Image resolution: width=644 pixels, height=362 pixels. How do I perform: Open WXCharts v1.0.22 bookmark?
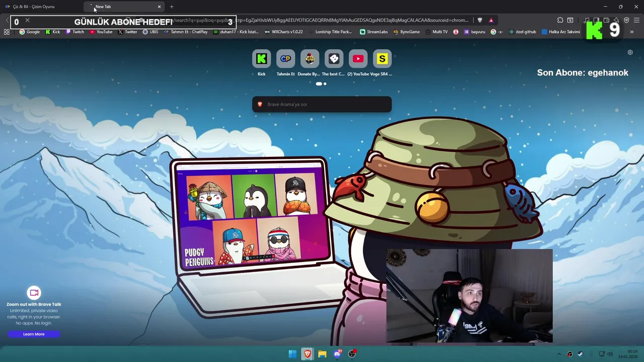click(284, 32)
